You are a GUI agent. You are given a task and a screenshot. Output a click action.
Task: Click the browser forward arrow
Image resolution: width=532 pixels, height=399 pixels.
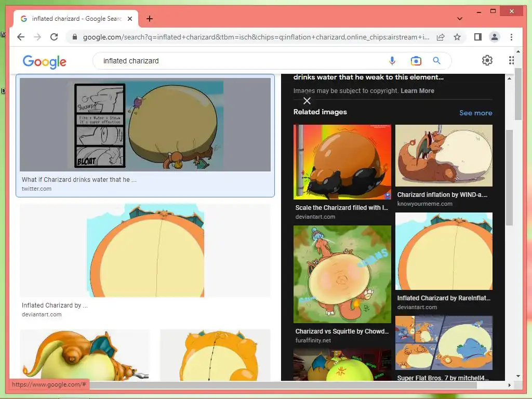(x=37, y=37)
